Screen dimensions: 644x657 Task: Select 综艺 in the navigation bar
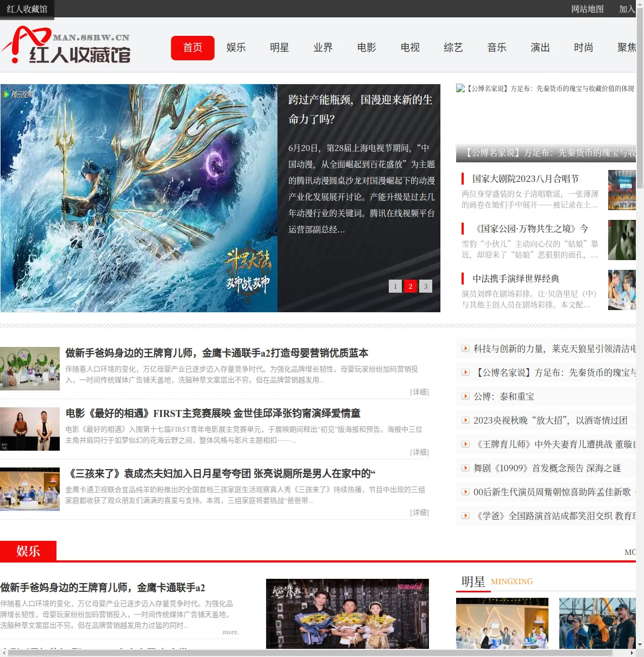(x=453, y=48)
